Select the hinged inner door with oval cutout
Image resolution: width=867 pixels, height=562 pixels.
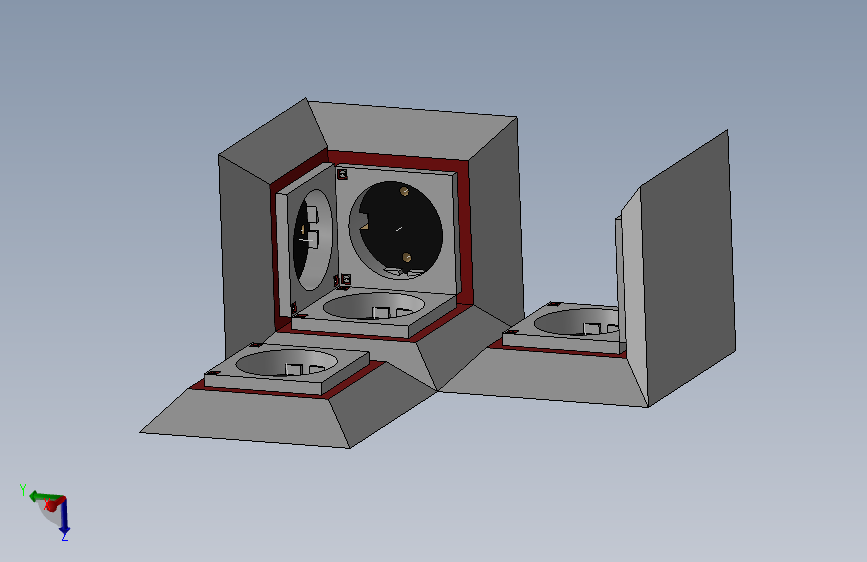point(307,239)
